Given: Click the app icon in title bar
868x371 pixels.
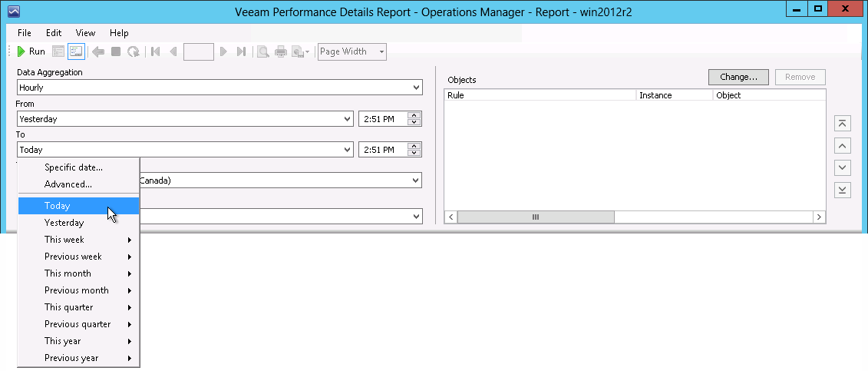Looking at the screenshot, I should (x=13, y=11).
